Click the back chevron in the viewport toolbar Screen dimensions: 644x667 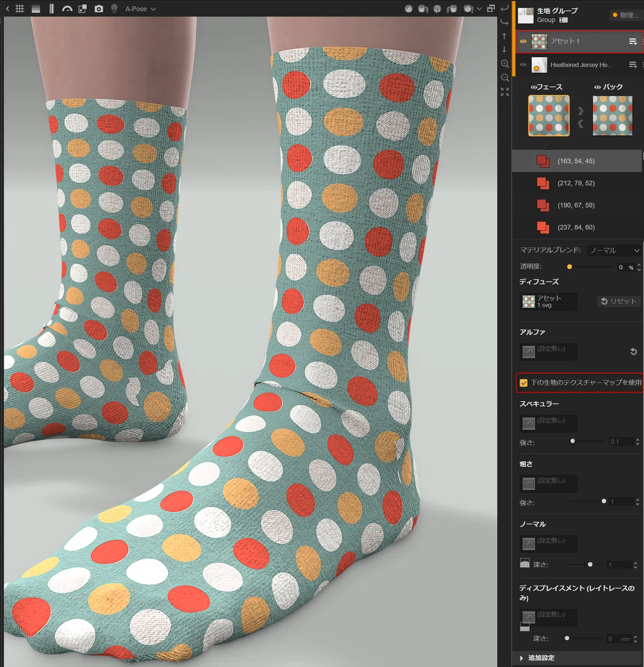[8, 9]
